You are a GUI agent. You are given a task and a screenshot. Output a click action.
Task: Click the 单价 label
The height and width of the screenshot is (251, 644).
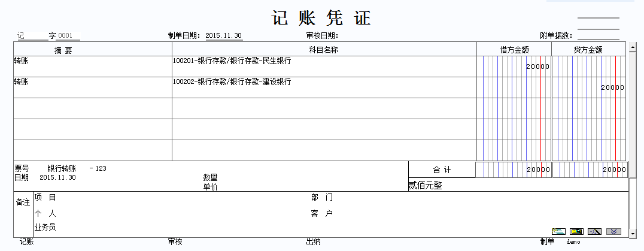pyautogui.click(x=210, y=187)
